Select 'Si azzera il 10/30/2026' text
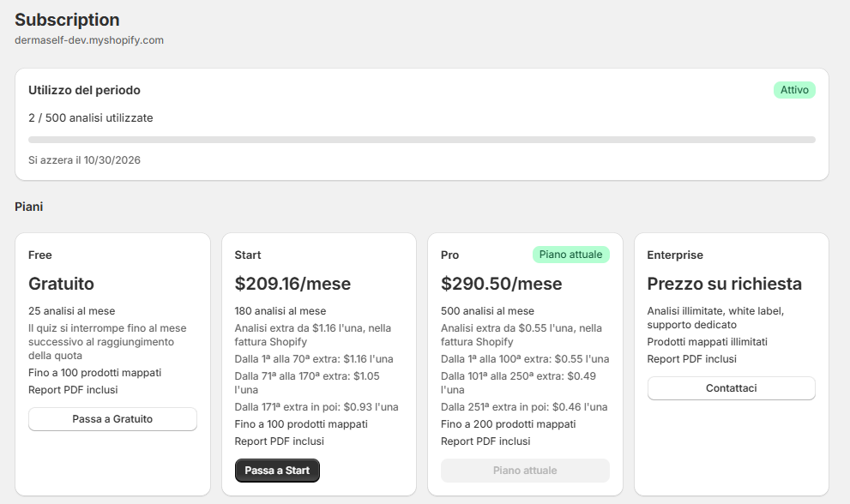This screenshot has width=850, height=504. (x=84, y=160)
